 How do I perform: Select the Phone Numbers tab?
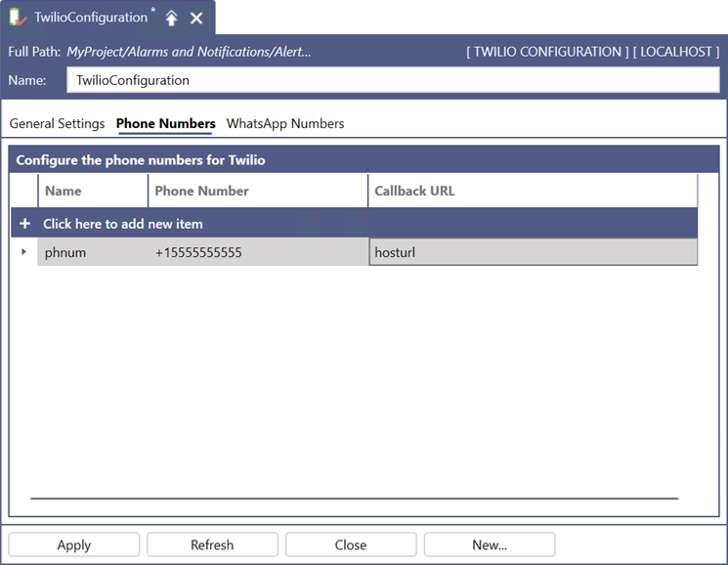coord(165,124)
